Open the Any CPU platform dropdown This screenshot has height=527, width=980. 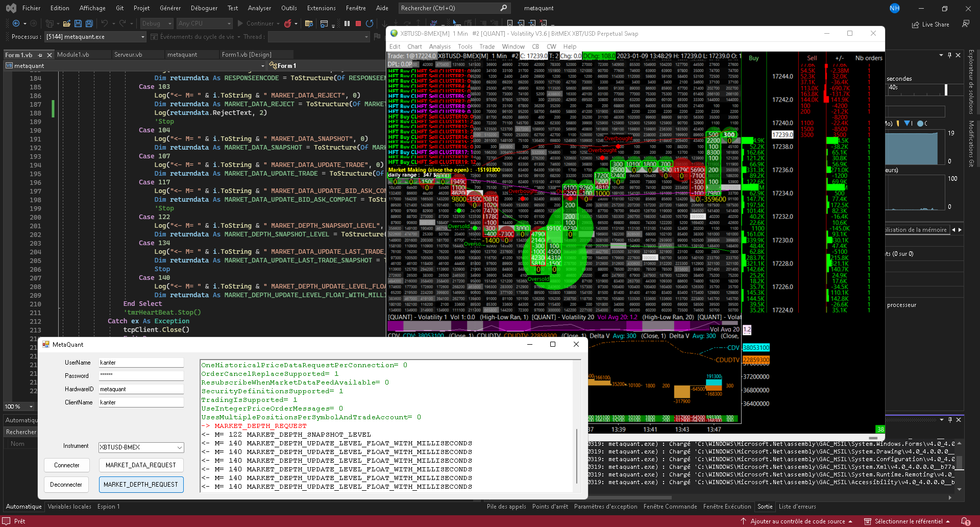coord(205,23)
